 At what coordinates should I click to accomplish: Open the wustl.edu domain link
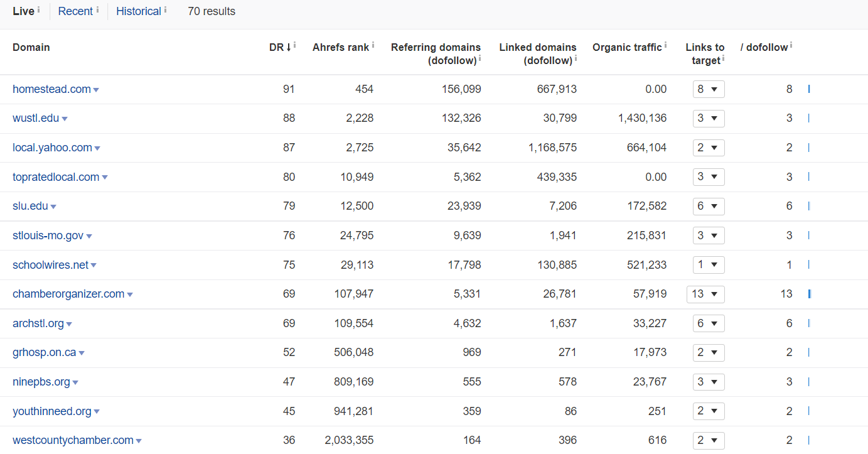click(36, 118)
